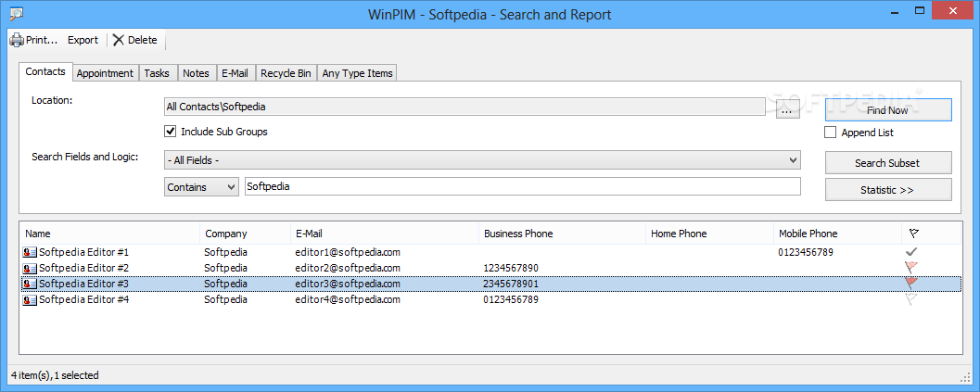
Task: Open the Contains logic dropdown
Action: 201,187
